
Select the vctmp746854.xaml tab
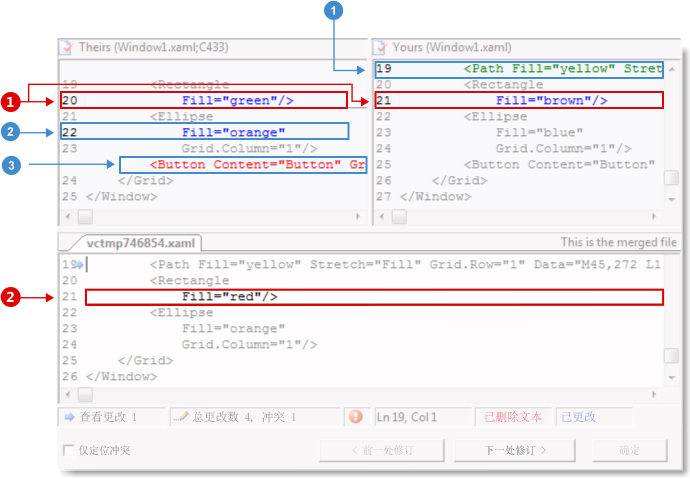(140, 243)
